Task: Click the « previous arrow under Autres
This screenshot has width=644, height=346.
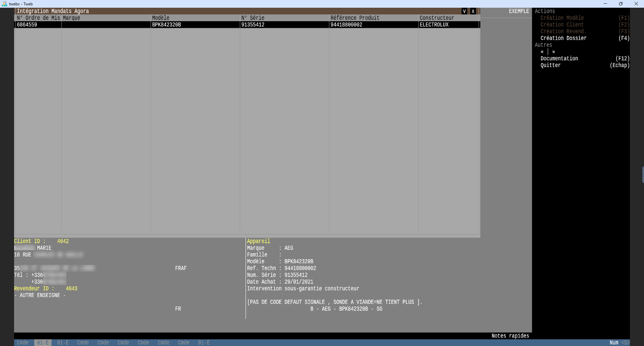Action: (542, 52)
